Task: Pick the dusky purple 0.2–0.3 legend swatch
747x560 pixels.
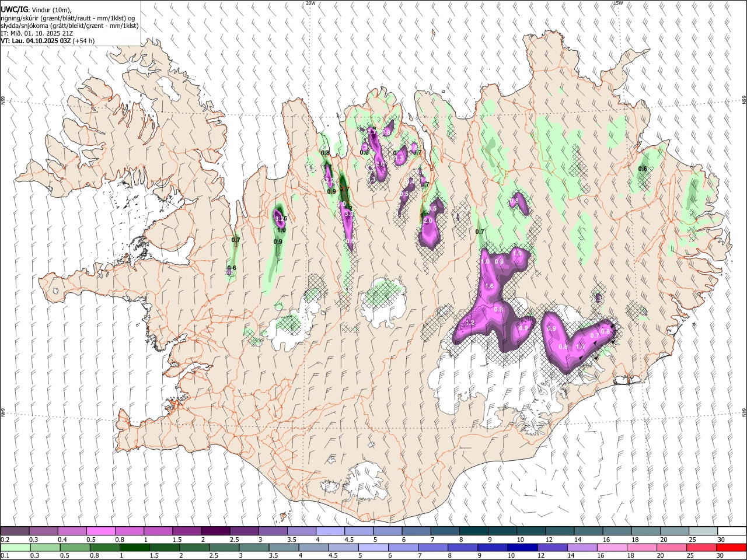Action: click(15, 531)
